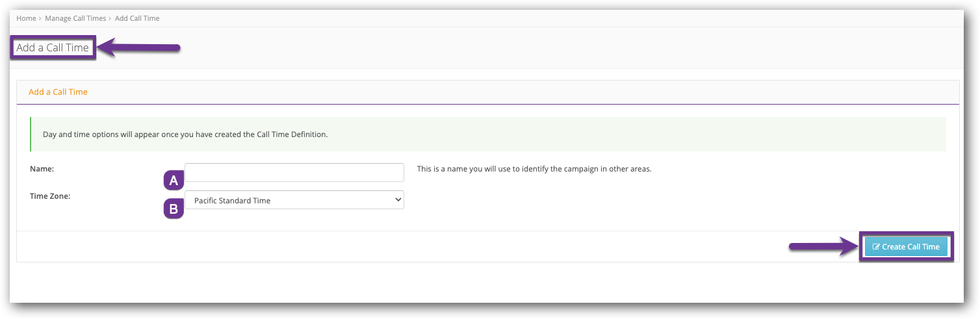Screen dimensions: 980x319
Task: Click the purple A marker badge
Action: pos(173,181)
